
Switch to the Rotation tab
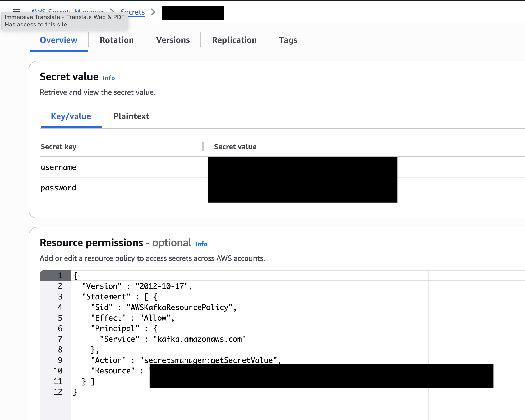(x=117, y=40)
